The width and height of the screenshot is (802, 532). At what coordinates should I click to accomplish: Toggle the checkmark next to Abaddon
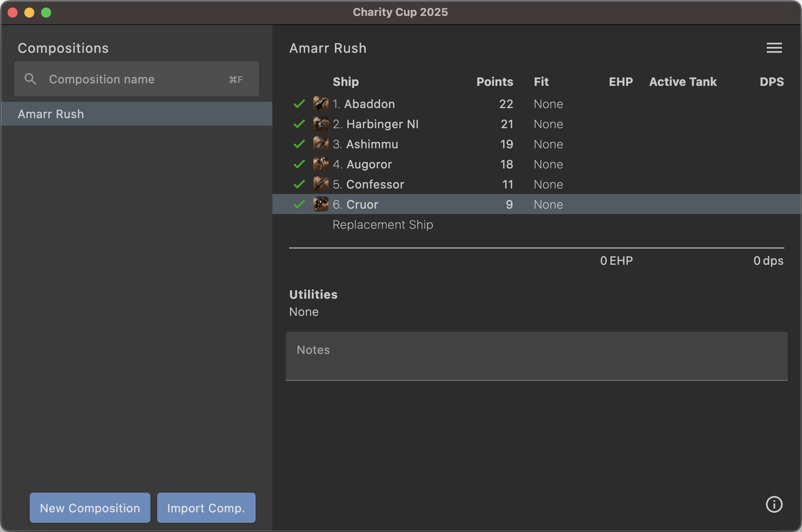[x=299, y=104]
